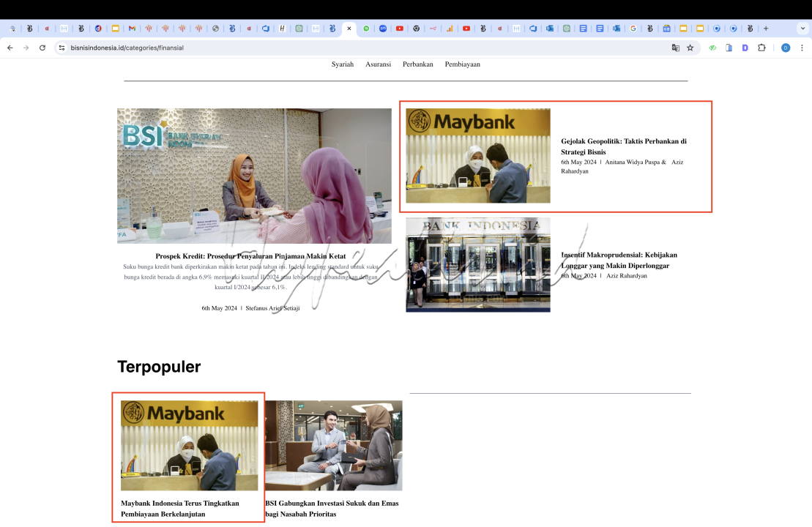
Task: Click the purple D extension icon
Action: tap(745, 48)
